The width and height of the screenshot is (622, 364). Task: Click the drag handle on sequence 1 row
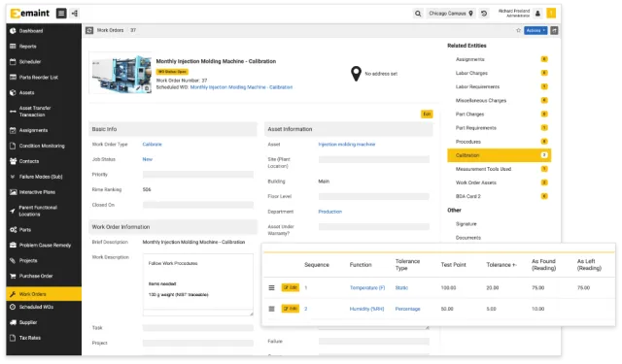(271, 288)
